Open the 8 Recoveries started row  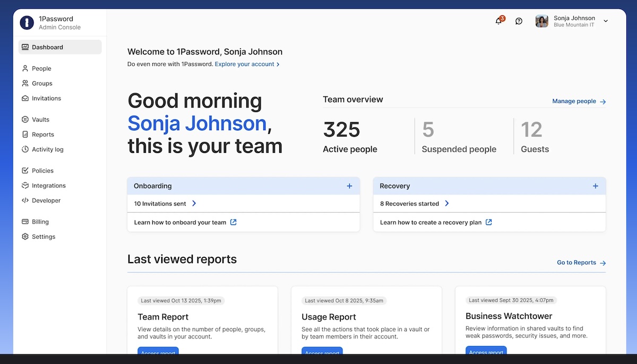(x=489, y=203)
